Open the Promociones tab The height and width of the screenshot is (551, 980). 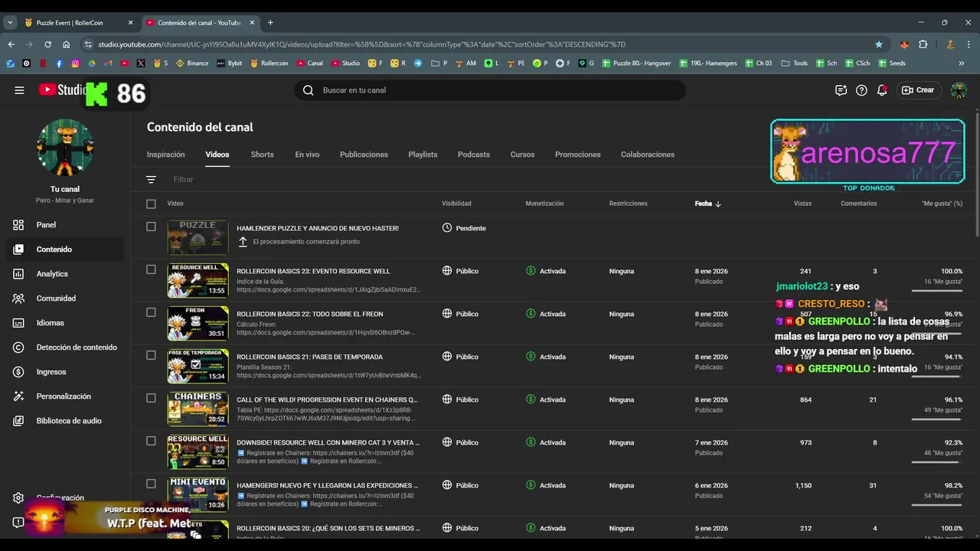pos(578,155)
